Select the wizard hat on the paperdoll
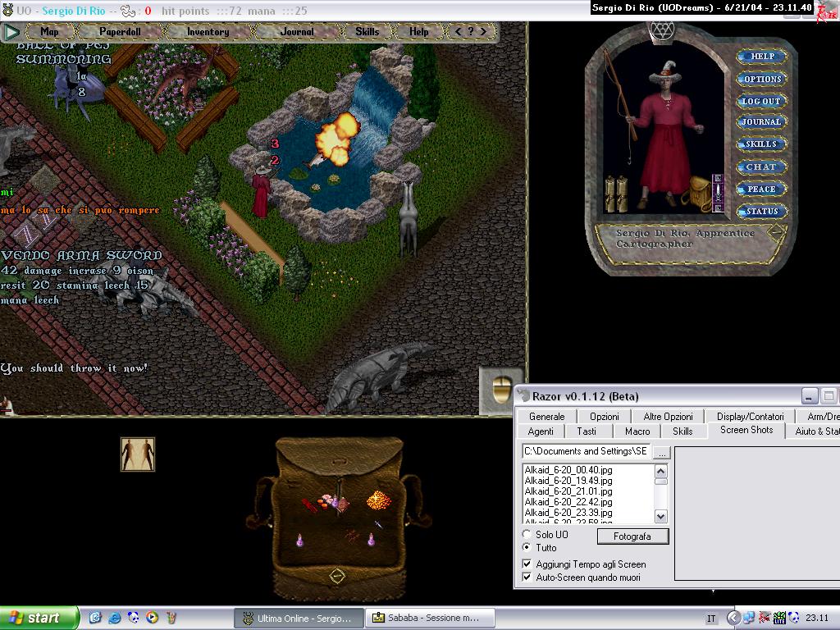The image size is (840, 630). pos(665,72)
